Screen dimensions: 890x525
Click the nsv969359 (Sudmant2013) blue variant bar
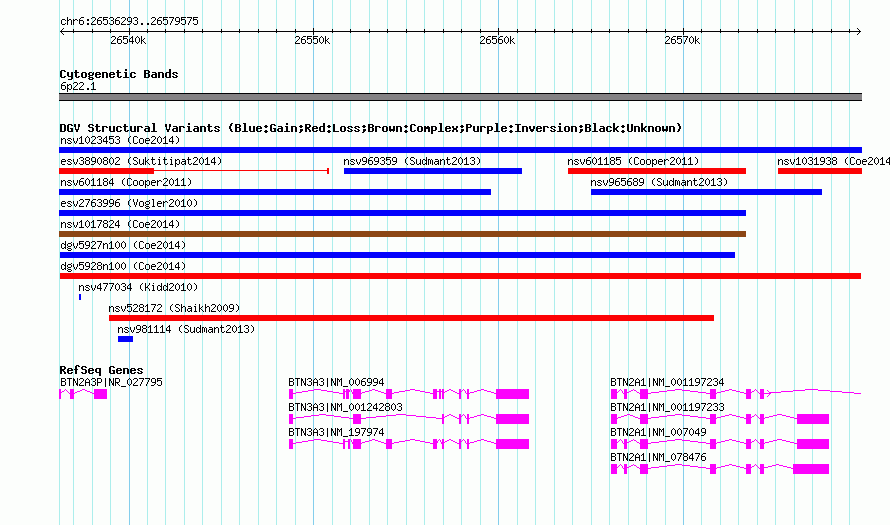tap(433, 171)
